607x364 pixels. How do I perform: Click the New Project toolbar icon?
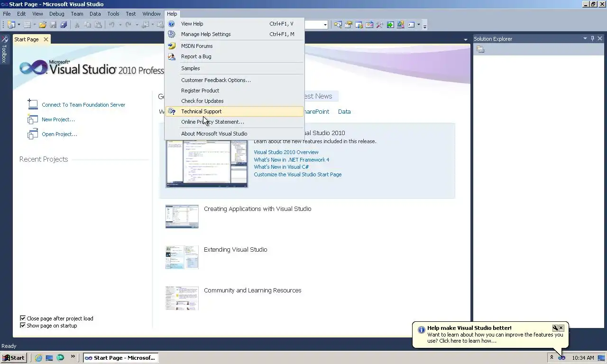tap(11, 25)
